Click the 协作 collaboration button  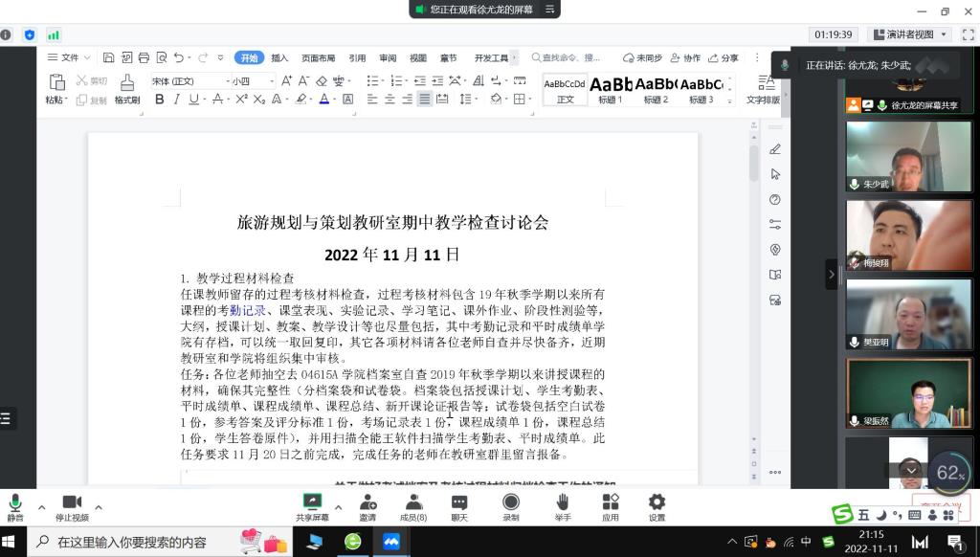coord(685,57)
